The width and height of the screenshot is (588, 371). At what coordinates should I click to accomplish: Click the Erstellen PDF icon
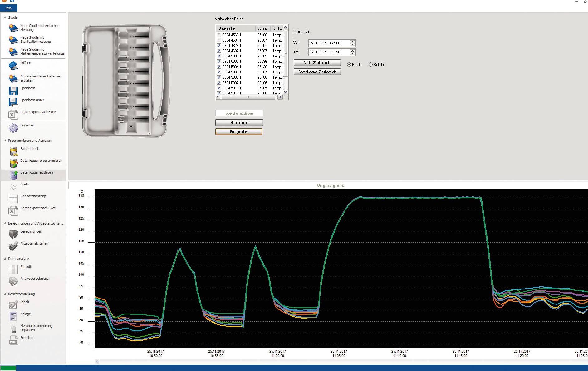point(13,340)
